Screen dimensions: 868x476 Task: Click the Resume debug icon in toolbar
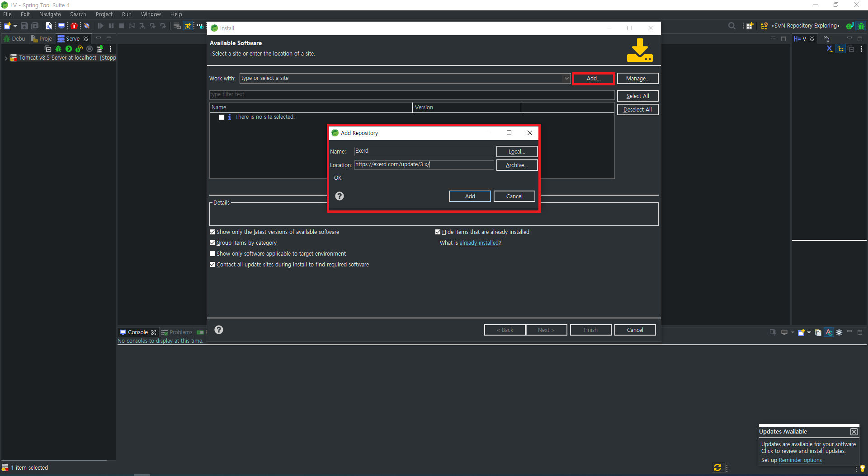(100, 26)
